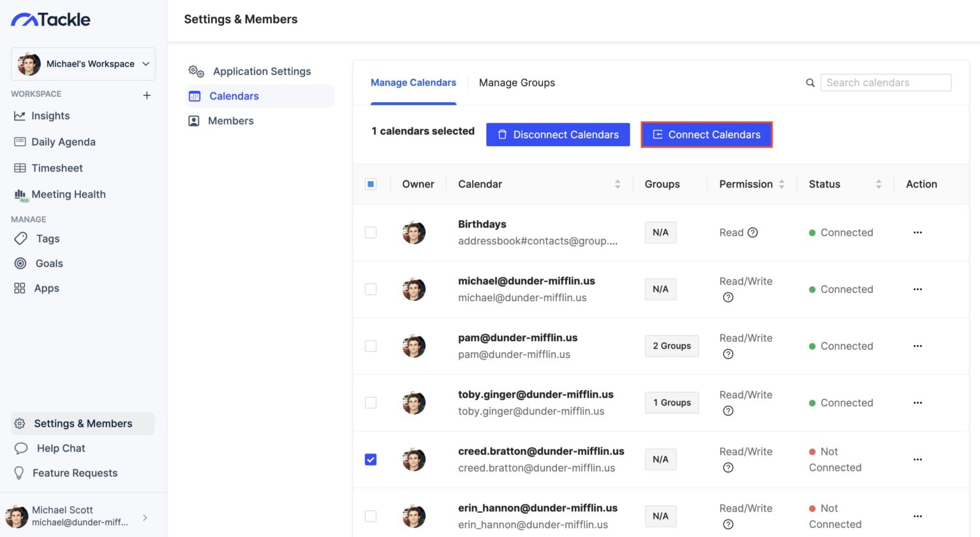Check the select-all calendars checkbox
980x537 pixels.
371,184
